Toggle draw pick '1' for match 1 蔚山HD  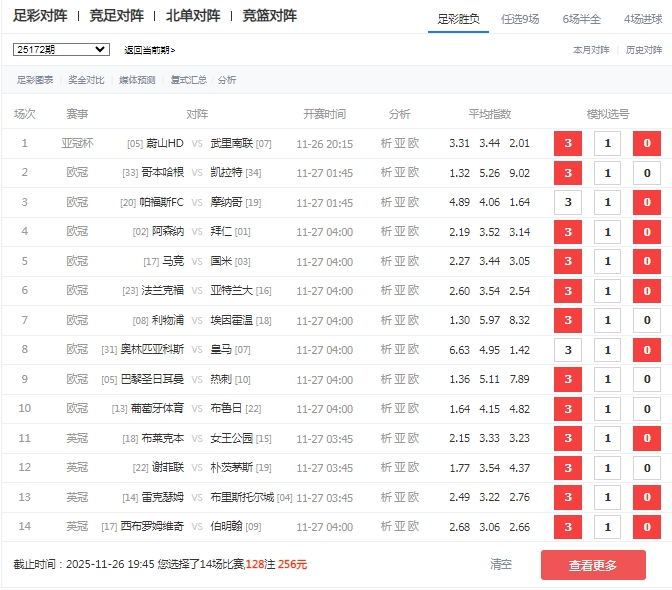point(607,144)
